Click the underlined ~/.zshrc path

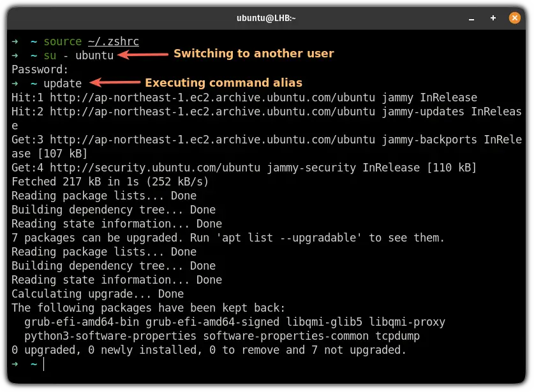point(114,41)
